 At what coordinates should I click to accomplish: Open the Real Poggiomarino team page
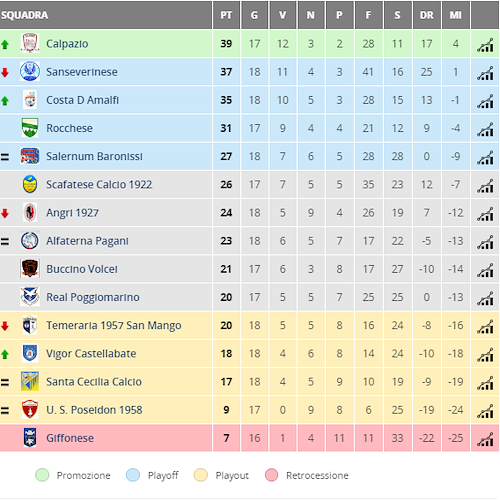tap(93, 297)
